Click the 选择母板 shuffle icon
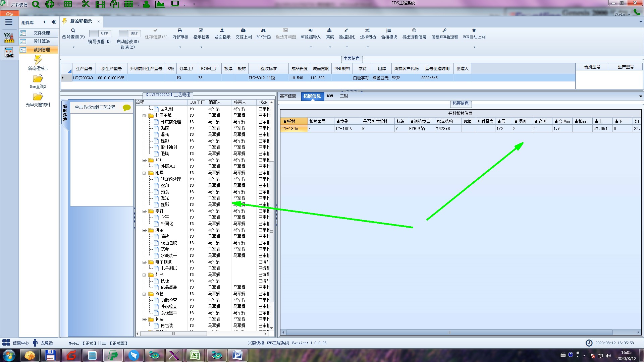Viewport: 644px width, 362px height. coord(368,31)
